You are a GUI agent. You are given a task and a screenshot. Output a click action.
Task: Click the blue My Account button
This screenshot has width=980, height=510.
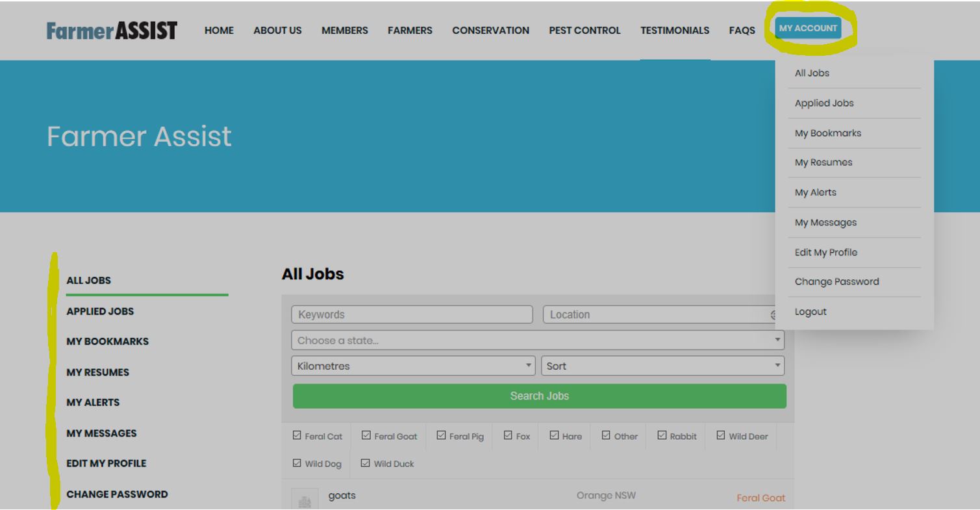pos(808,29)
